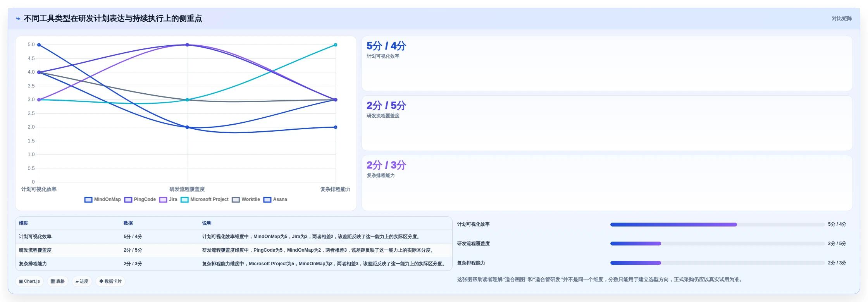Click the Chart.js tag chip
The width and height of the screenshot is (868, 302).
point(29,281)
